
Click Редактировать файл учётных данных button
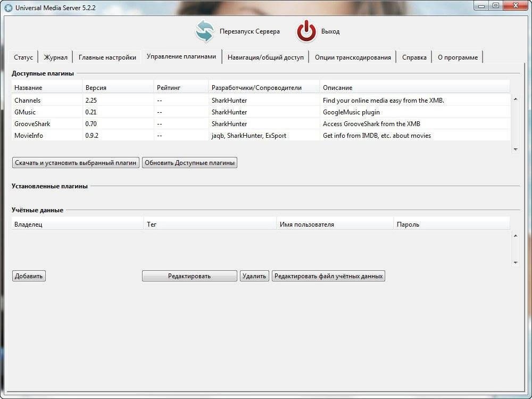coord(328,276)
